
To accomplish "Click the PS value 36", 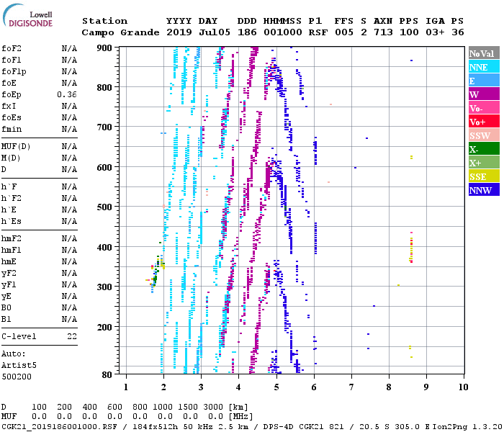I will pos(458,32).
